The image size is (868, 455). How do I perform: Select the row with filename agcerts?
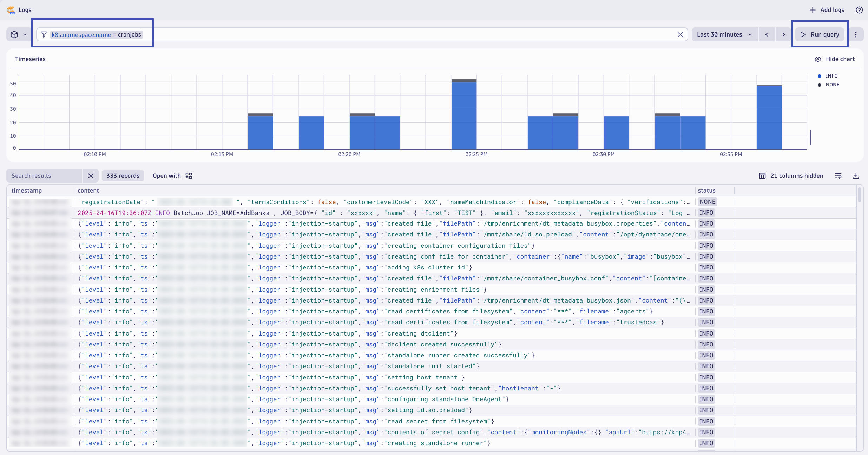coord(432,312)
